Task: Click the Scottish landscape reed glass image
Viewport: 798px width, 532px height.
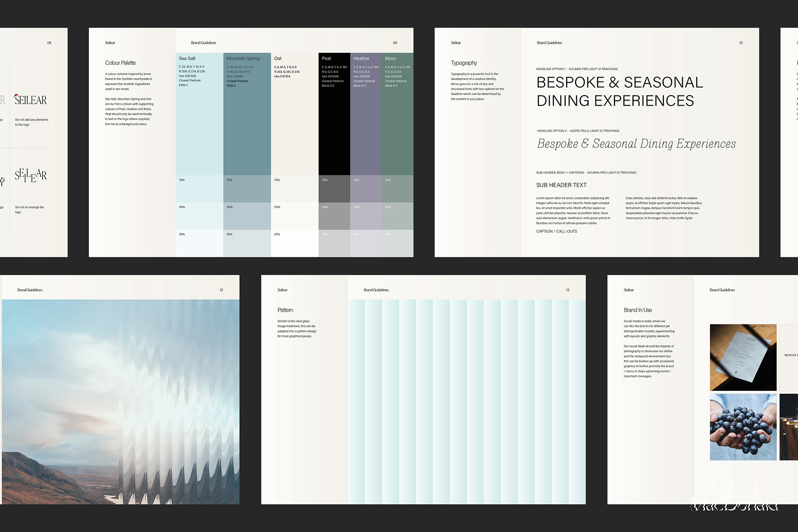Action: coord(121,401)
